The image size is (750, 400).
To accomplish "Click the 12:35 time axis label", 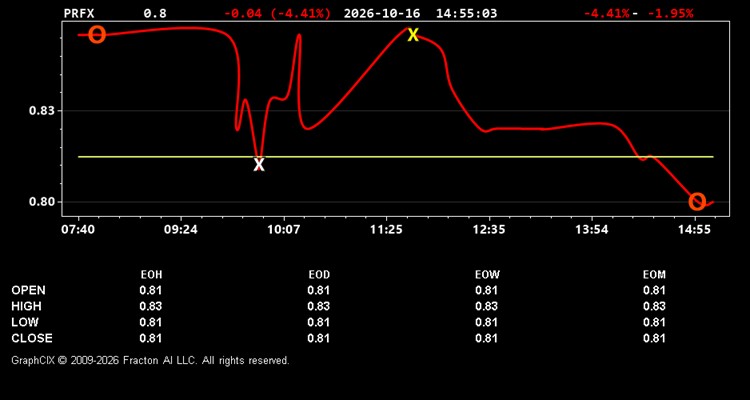I will coord(489,229).
